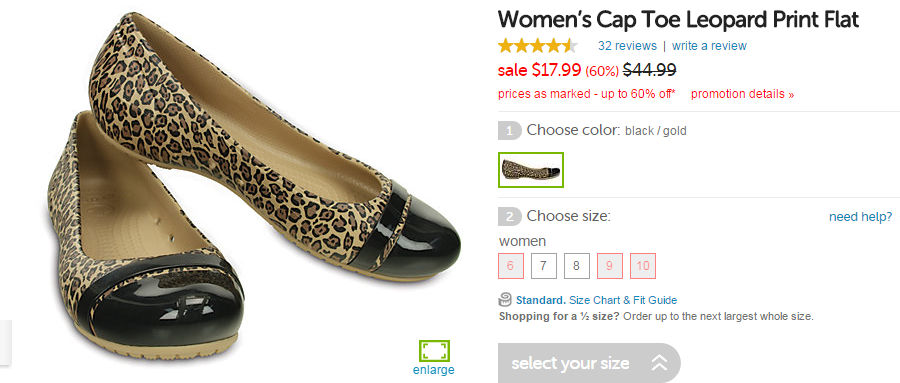Choose the black / gold color swatch
The height and width of the screenshot is (383, 900).
point(531,170)
